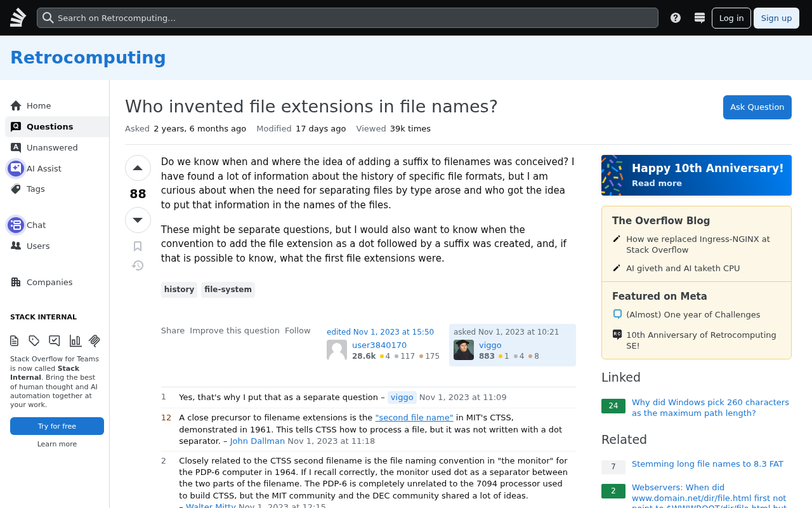Screen dimensions: 812x508
Task: Click the Log in button
Action: tap(731, 18)
